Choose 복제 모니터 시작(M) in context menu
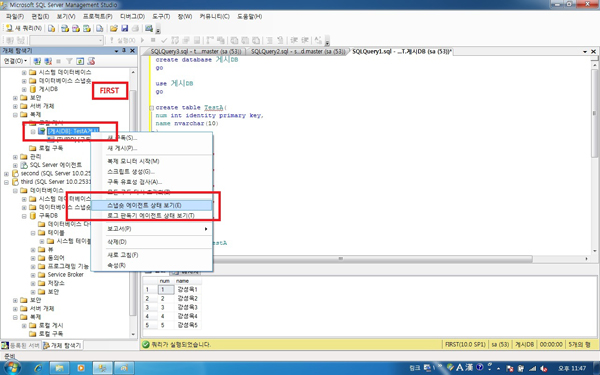This screenshot has width=600, height=375. 152,161
